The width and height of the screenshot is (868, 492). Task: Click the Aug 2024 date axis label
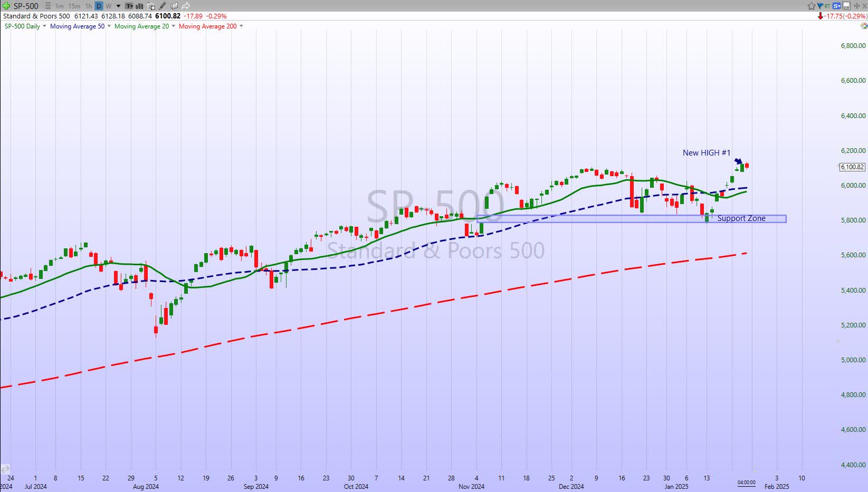pos(146,487)
